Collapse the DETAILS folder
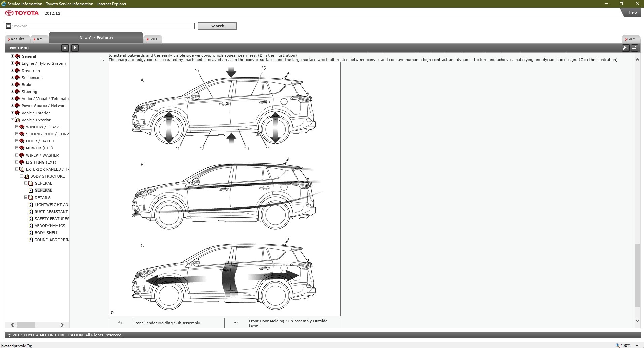Screen dimensions: 644x348 point(26,197)
